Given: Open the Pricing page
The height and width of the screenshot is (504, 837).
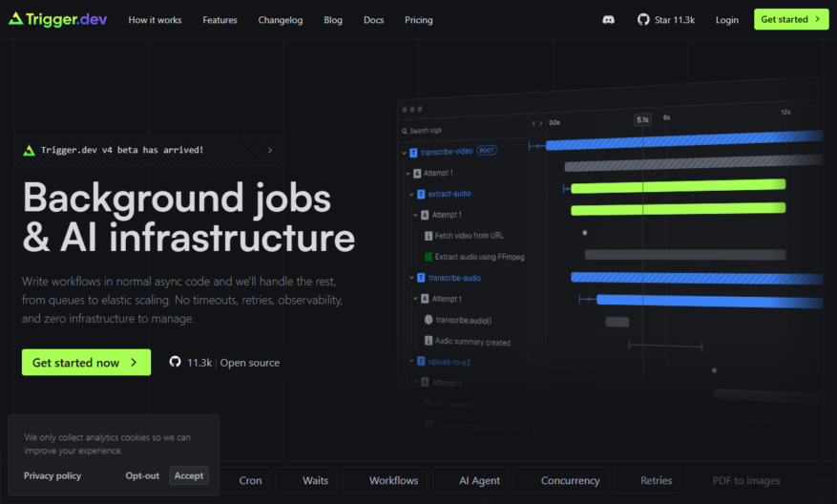Looking at the screenshot, I should (418, 20).
